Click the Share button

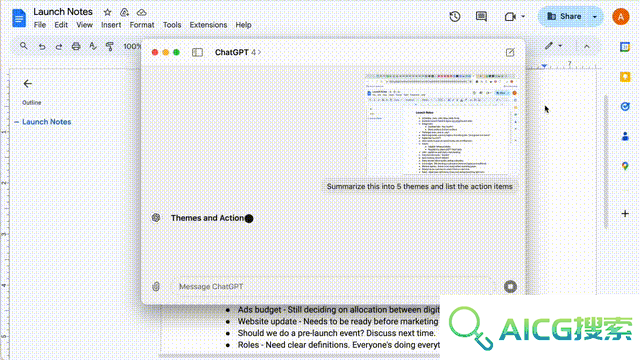[x=564, y=16]
